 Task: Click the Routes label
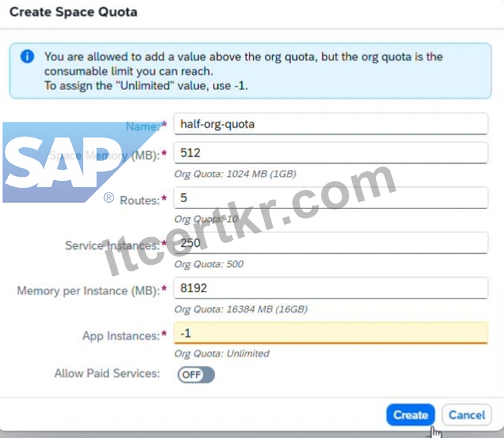tap(140, 200)
